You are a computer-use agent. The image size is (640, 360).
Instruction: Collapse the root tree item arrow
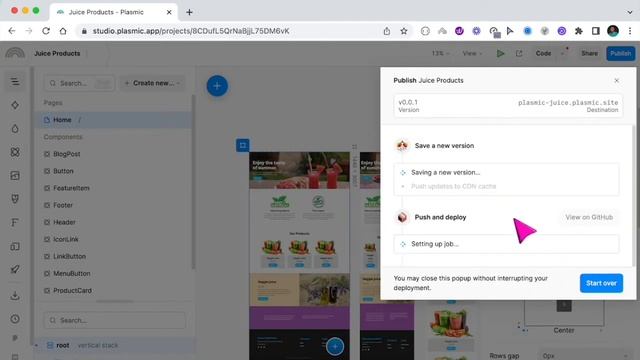[37, 346]
